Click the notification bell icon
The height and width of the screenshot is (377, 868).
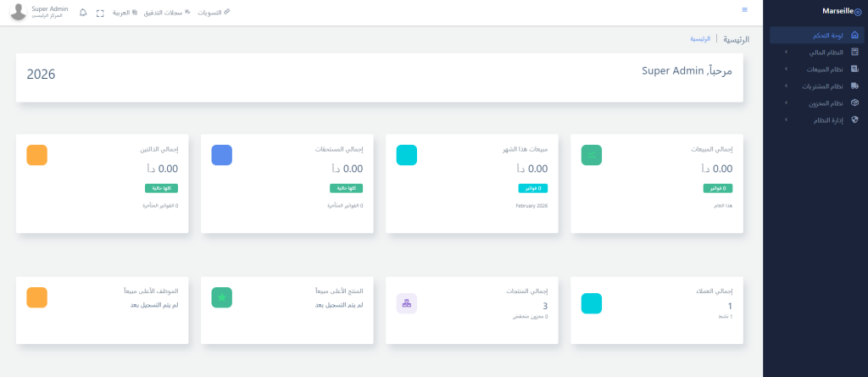pos(83,13)
